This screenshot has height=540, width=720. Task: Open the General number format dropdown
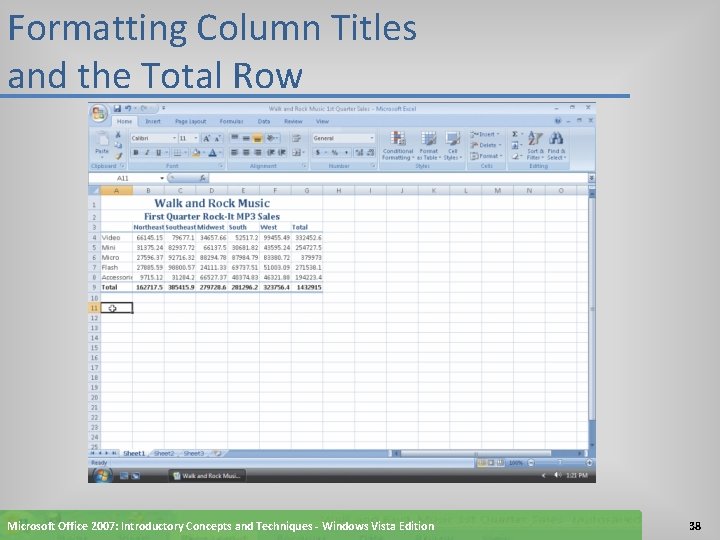click(371, 138)
